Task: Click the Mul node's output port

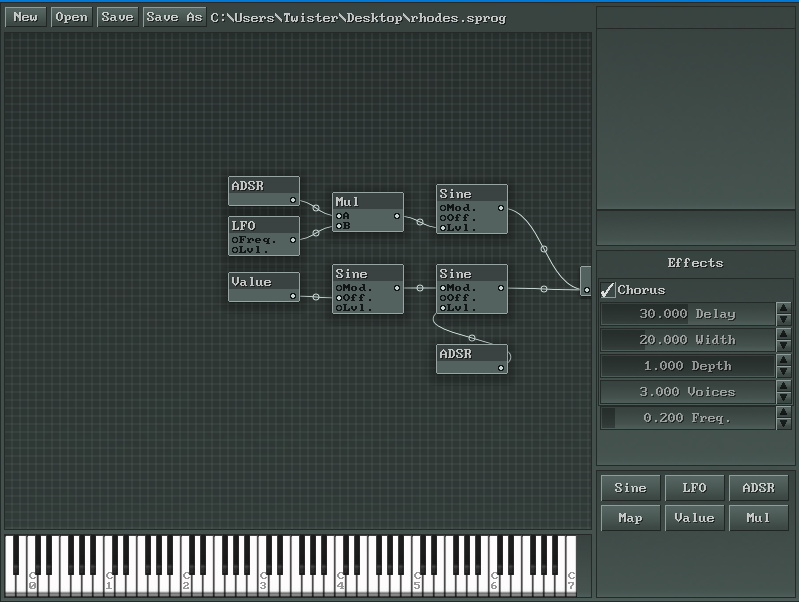Action: tap(397, 216)
